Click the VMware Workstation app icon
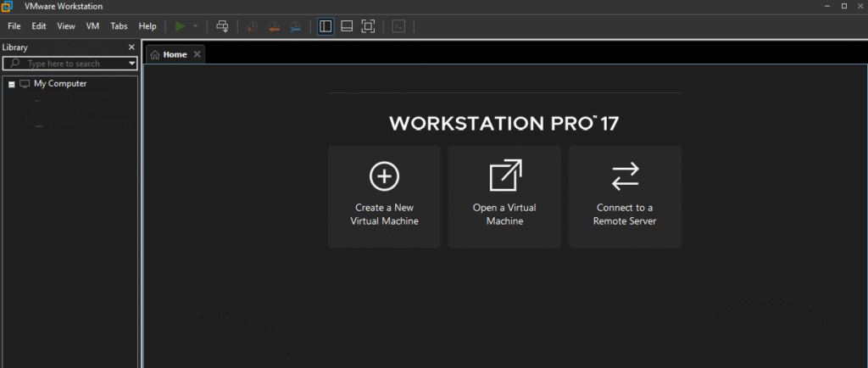Screen dimensions: 868x368 point(8,6)
